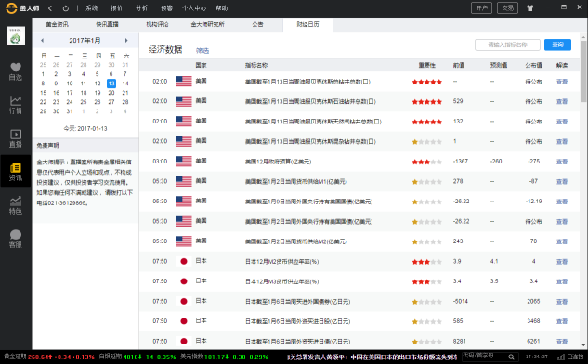The width and height of the screenshot is (588, 364).
Task: Open the 预警 menu
Action: [166, 7]
